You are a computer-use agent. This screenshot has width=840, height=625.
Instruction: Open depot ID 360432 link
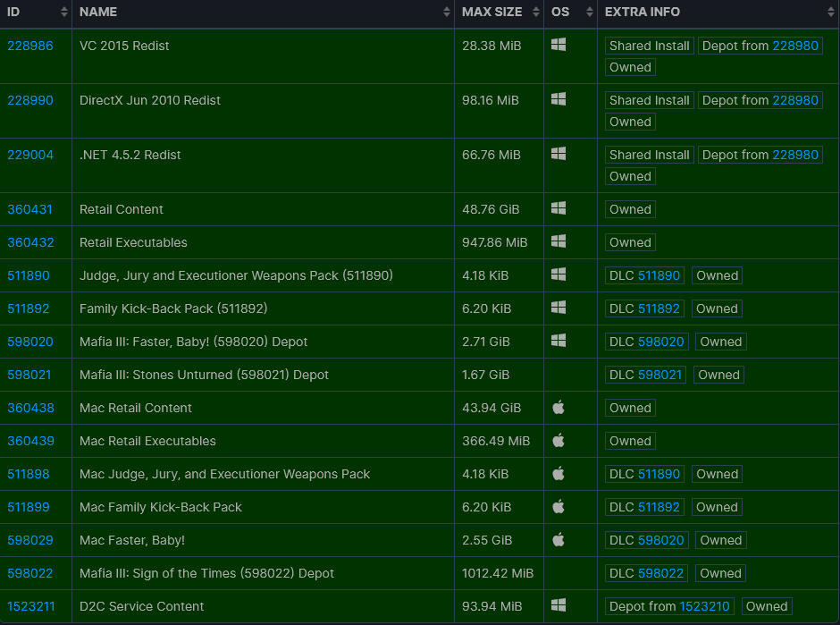click(x=30, y=243)
